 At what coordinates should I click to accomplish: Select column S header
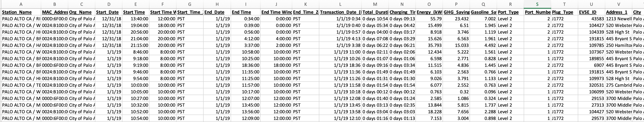[537, 4]
